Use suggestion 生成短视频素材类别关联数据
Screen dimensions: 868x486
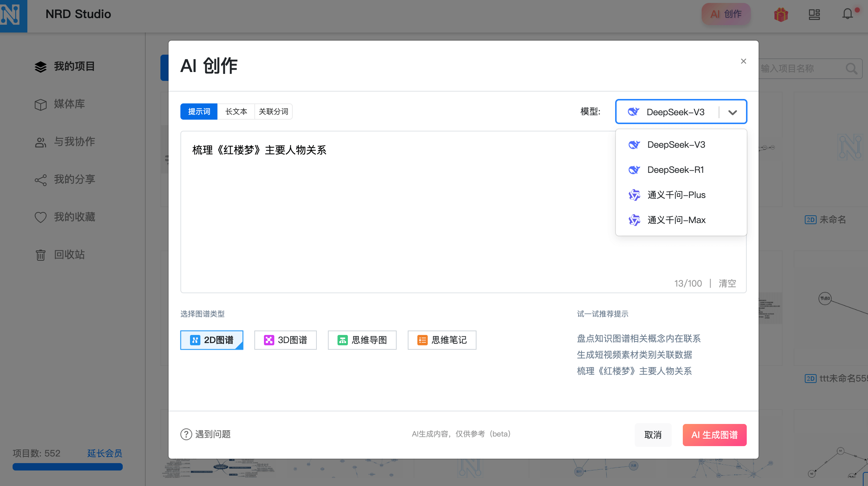tap(634, 355)
